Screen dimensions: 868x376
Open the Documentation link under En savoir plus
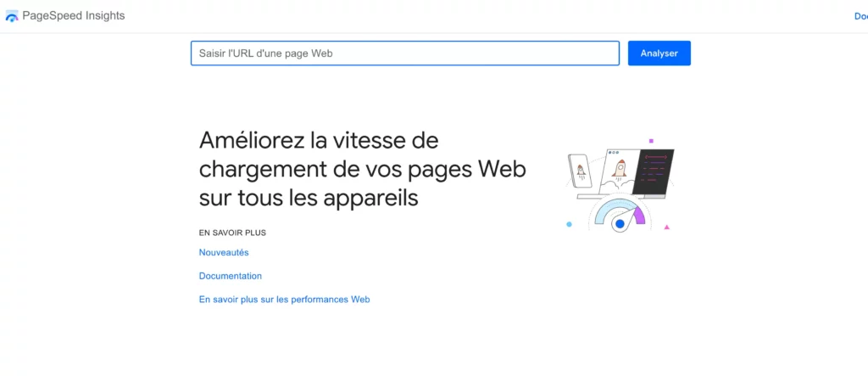click(231, 276)
